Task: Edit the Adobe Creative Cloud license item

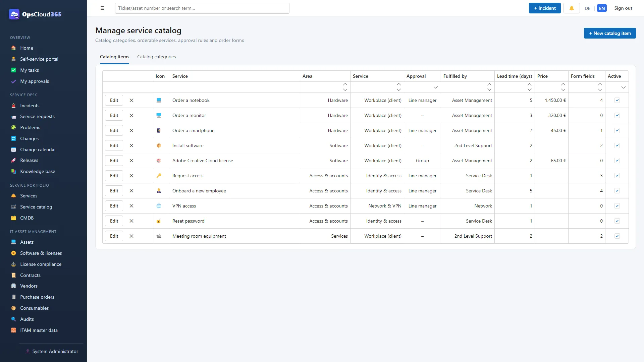Action: point(114,161)
